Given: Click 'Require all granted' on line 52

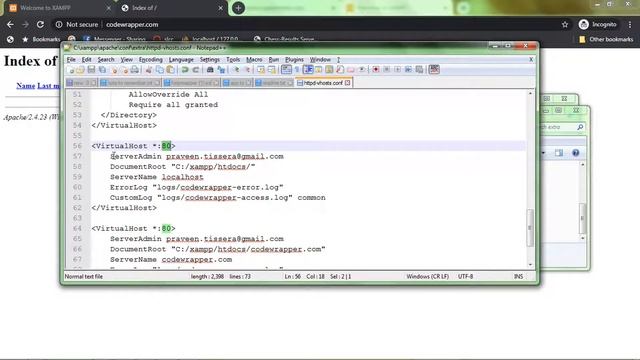Looking at the screenshot, I should click(173, 105).
